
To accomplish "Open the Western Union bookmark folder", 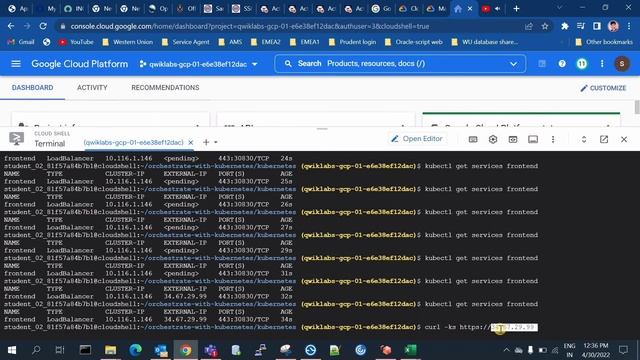I will (128, 42).
